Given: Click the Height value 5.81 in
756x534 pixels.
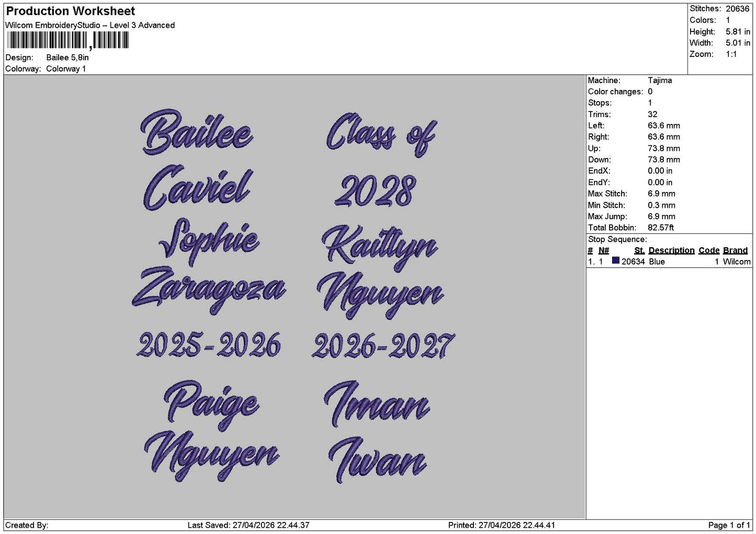Looking at the screenshot, I should pyautogui.click(x=738, y=31).
